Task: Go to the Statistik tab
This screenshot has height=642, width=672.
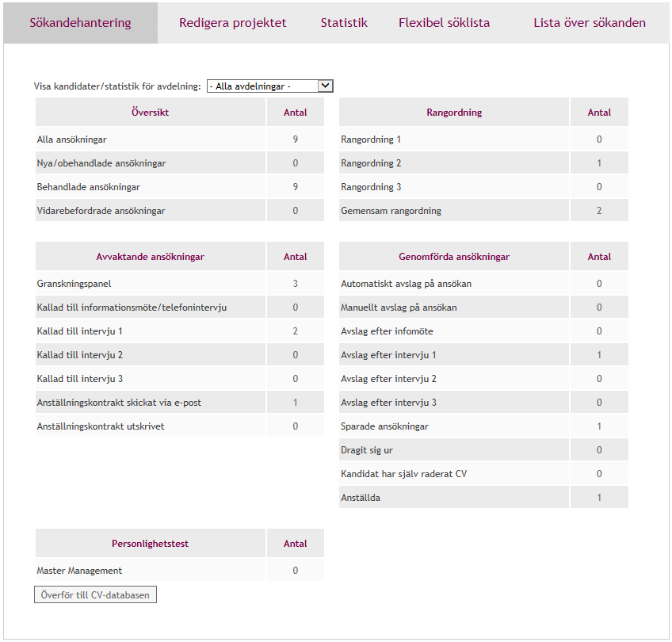Action: (344, 23)
